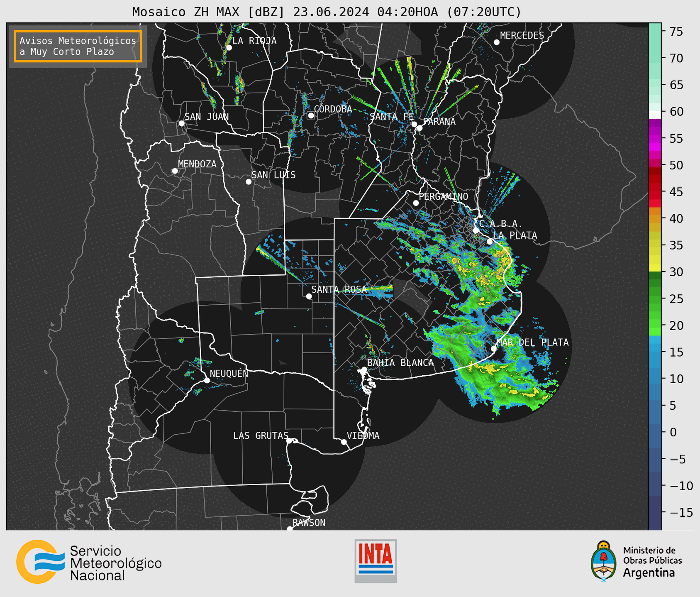Click the PERGAMINO city marker dot
Screen dimensions: 700x597
416,203
